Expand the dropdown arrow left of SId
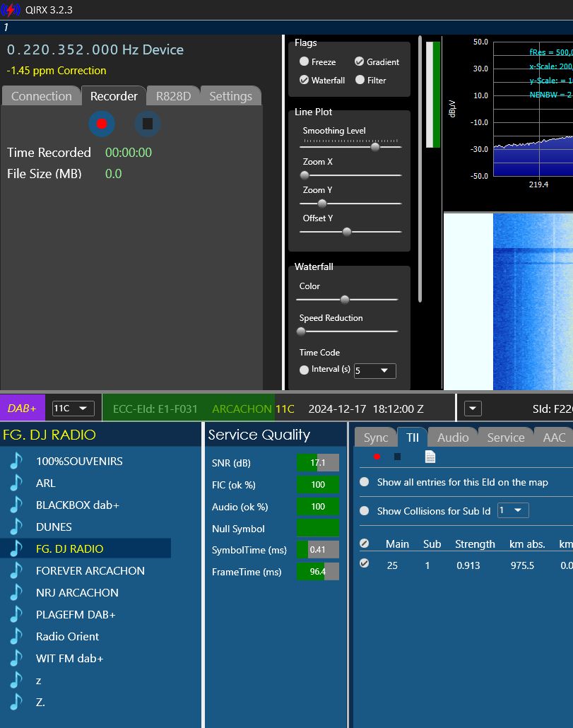573x728 pixels. [473, 409]
